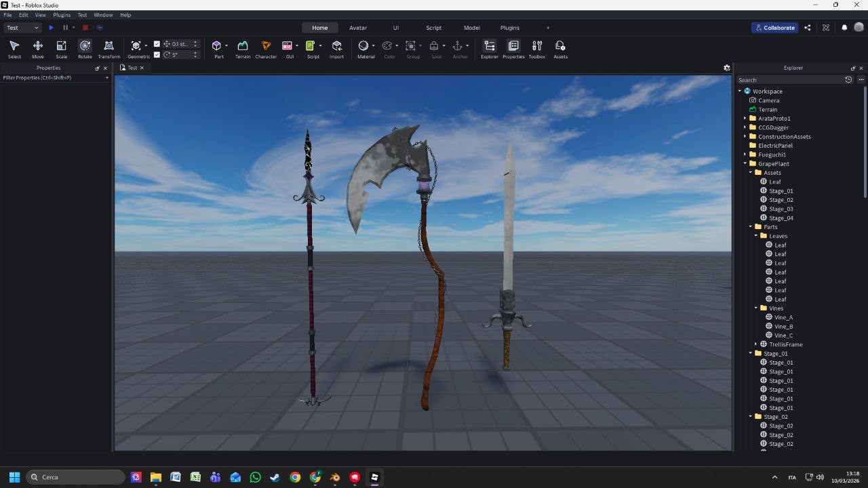Open the Plugins menu
Image resolution: width=868 pixels, height=488 pixels.
62,14
